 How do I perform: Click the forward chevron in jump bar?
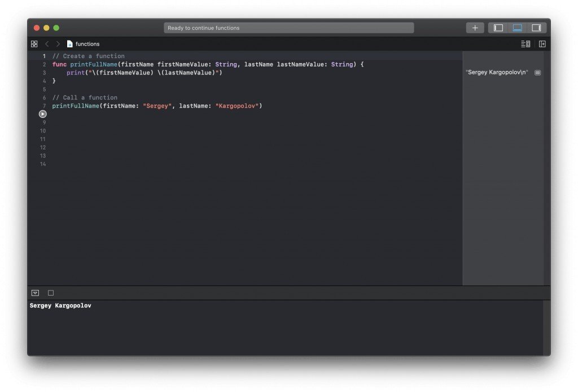pos(58,43)
